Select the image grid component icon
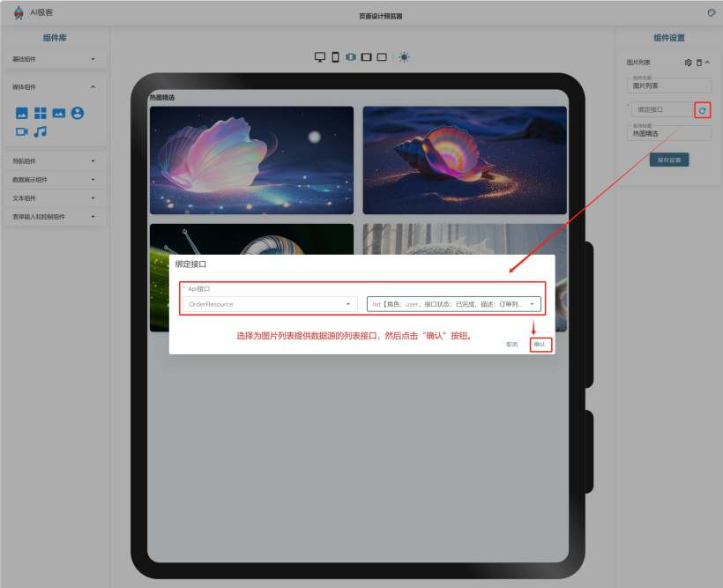Image resolution: width=723 pixels, height=588 pixels. tap(41, 114)
